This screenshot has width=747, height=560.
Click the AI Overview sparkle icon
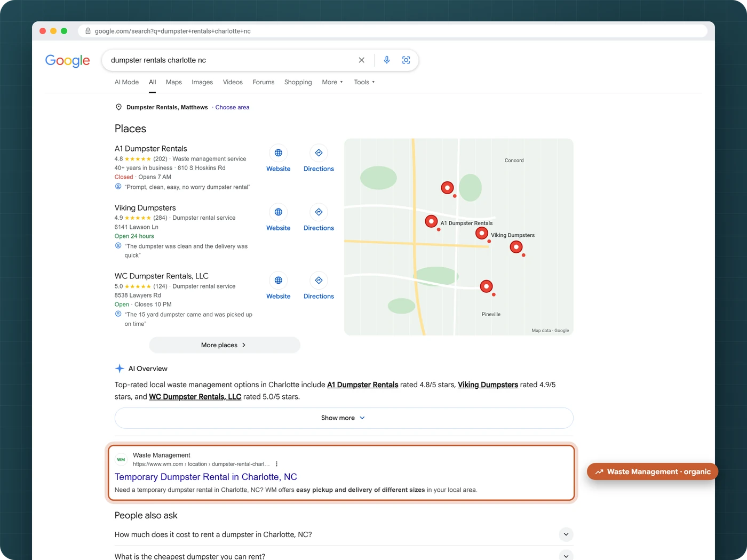coord(120,369)
